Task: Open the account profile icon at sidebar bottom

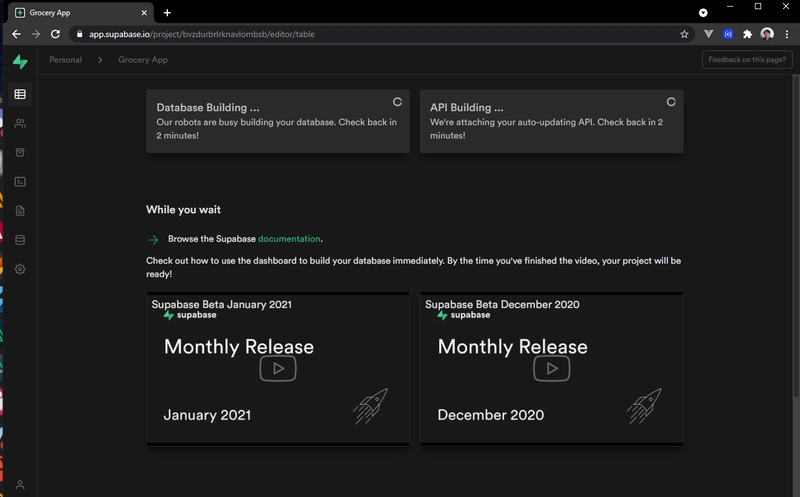Action: [x=20, y=484]
